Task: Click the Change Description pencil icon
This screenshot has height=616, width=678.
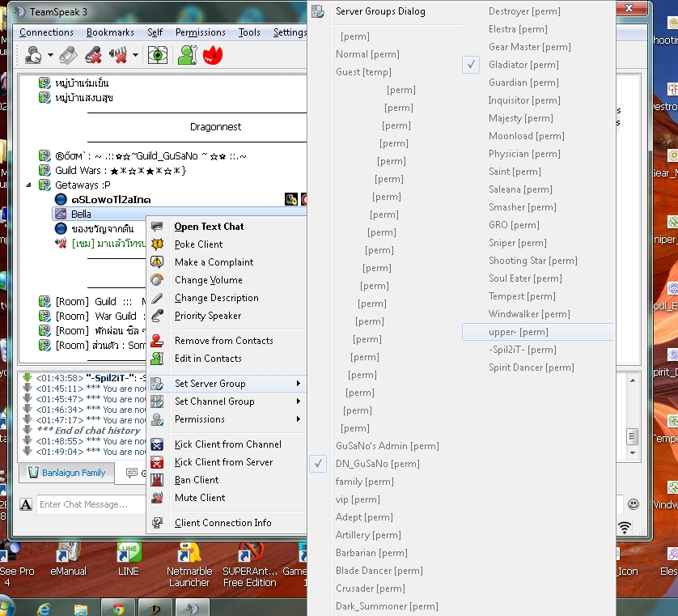Action: (x=157, y=298)
